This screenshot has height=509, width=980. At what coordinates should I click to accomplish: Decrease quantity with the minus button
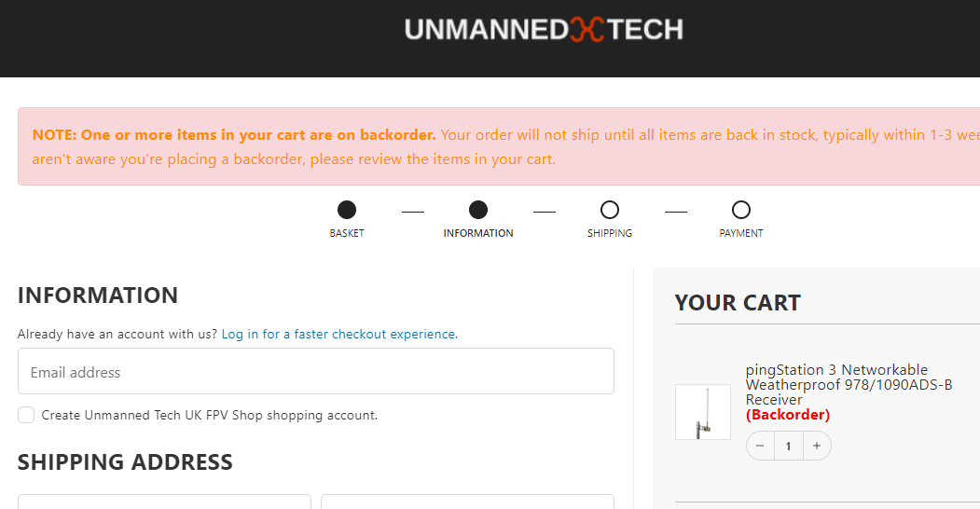(760, 446)
